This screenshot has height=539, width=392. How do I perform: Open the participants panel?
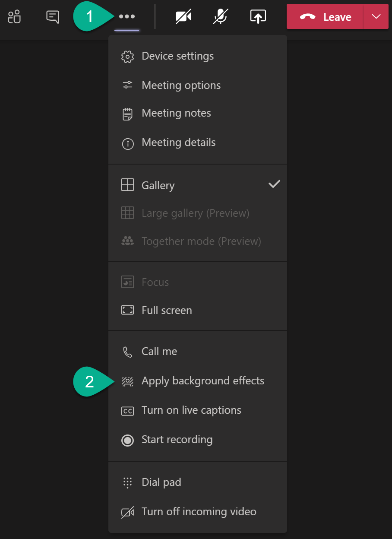click(14, 17)
